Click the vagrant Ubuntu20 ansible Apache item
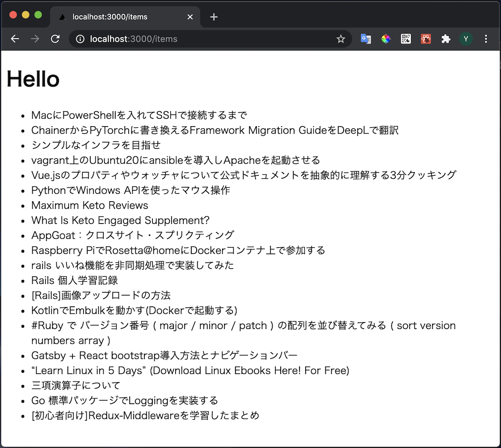This screenshot has width=501, height=448. [175, 160]
